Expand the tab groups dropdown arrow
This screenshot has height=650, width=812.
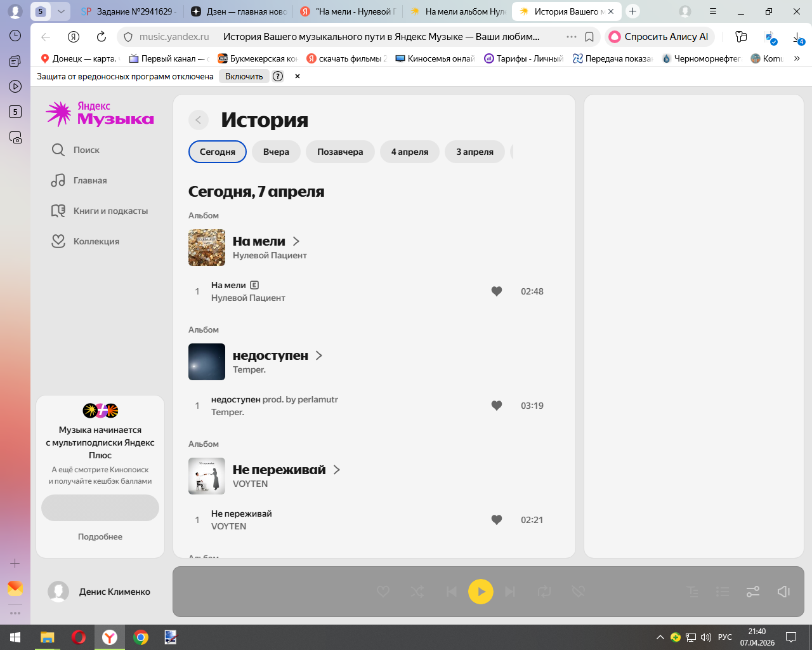(x=61, y=11)
